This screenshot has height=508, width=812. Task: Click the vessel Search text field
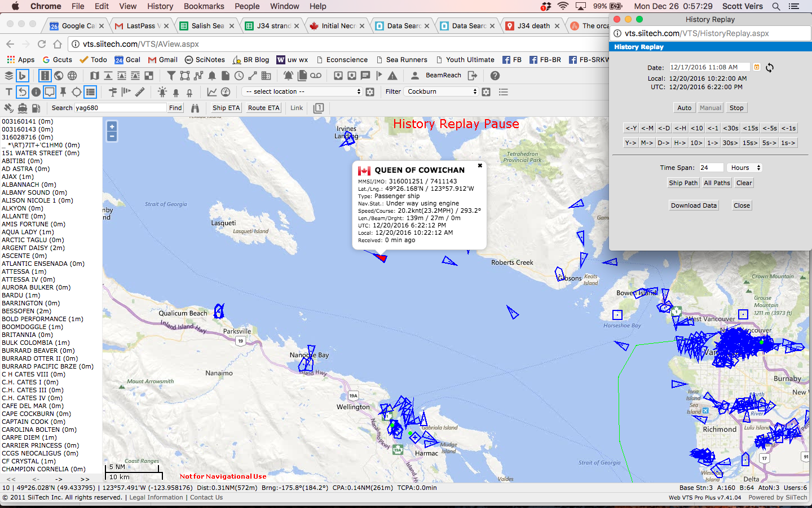(x=120, y=108)
